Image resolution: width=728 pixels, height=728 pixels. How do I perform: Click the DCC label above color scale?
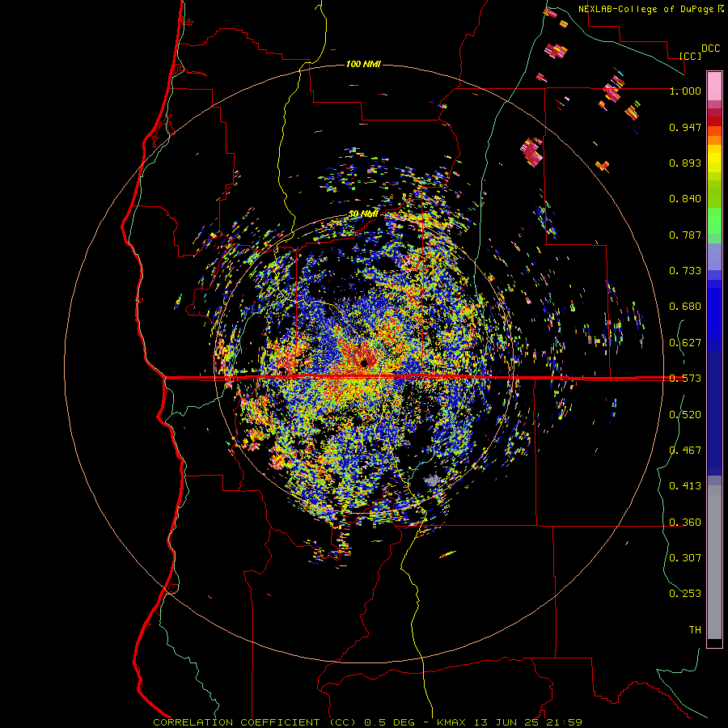click(x=710, y=49)
